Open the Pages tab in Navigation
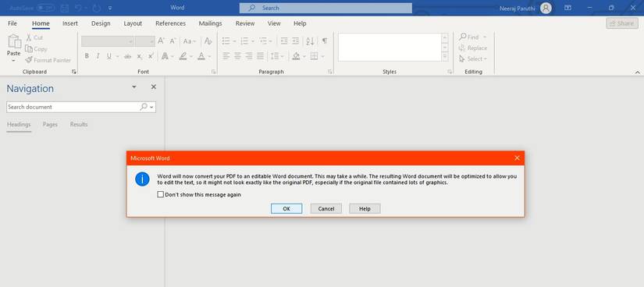The image size is (644, 287). tap(50, 125)
